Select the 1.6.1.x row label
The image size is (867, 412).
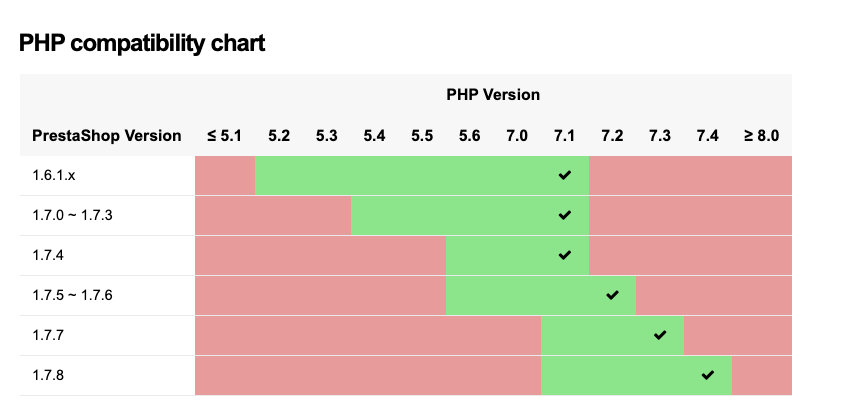pos(54,175)
